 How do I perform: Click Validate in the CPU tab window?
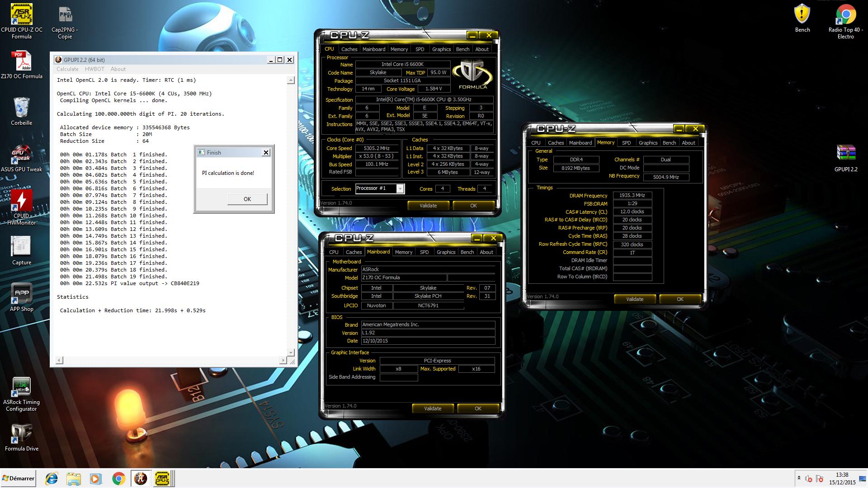(x=428, y=206)
